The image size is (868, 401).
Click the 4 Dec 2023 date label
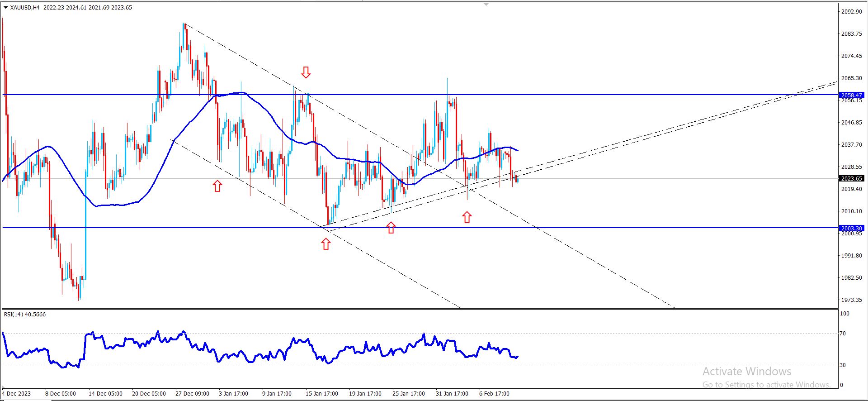(x=16, y=393)
